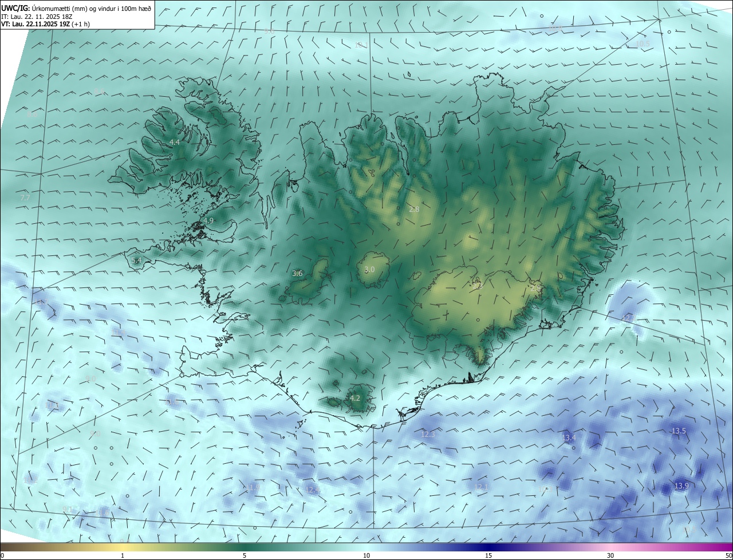This screenshot has height=560, width=733.
Task: Click the 12.4 value label southwest of Iceland
Action: 313,490
